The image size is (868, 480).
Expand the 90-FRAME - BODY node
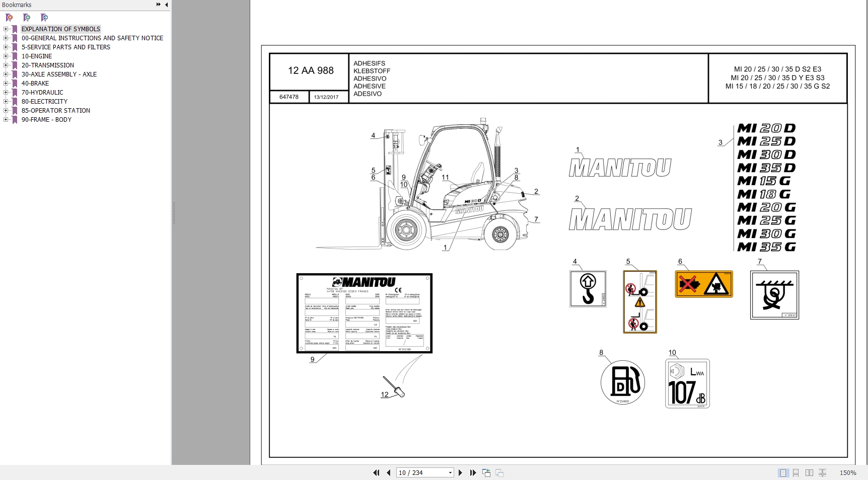(6, 119)
